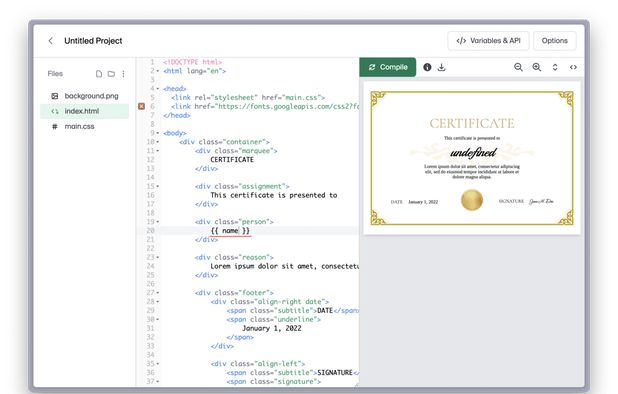Open Variables & API panel
Viewport: 618px width, 394px height.
click(x=488, y=41)
